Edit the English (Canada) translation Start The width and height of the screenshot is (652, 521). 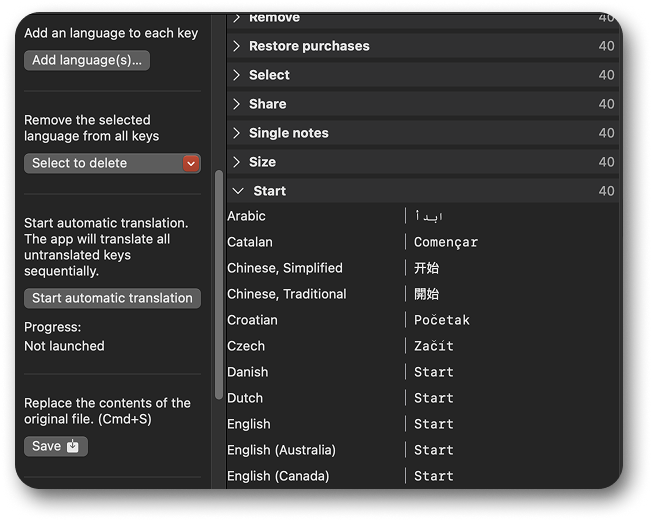click(x=434, y=476)
